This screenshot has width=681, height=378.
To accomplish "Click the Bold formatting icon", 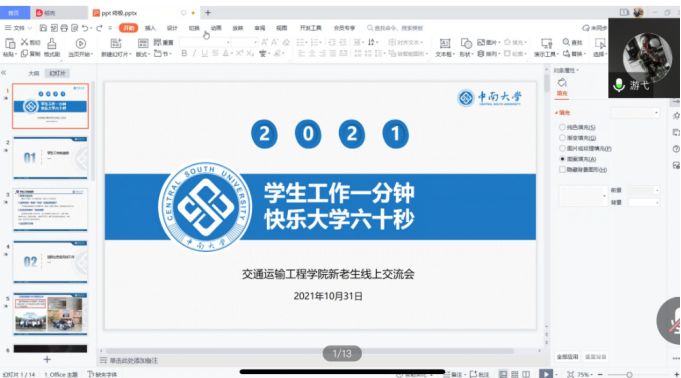I will click(x=184, y=53).
